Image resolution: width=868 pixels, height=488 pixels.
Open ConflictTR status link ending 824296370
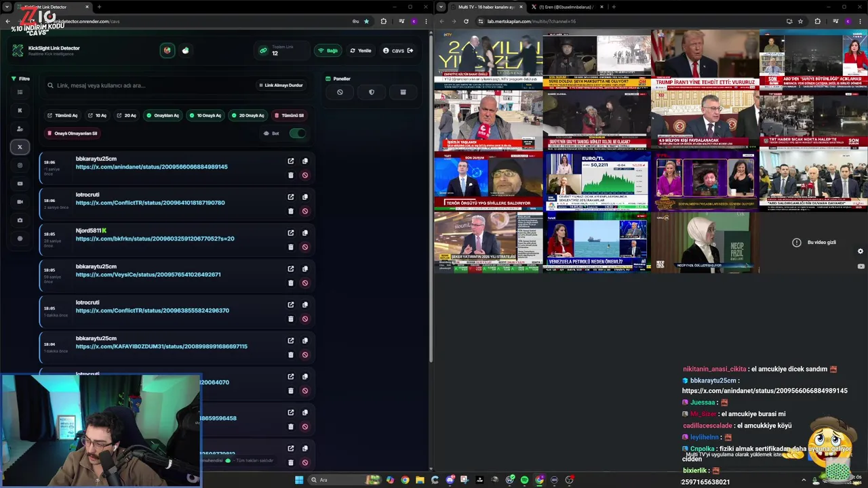tap(152, 310)
